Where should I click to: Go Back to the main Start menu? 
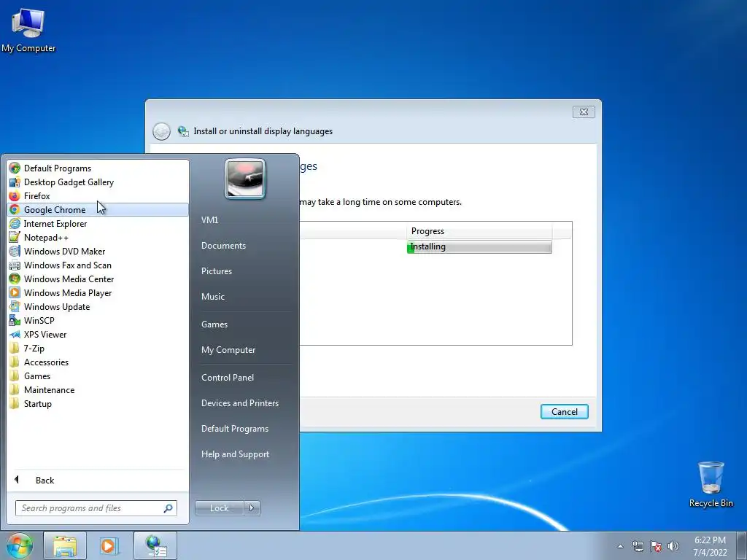(98, 480)
